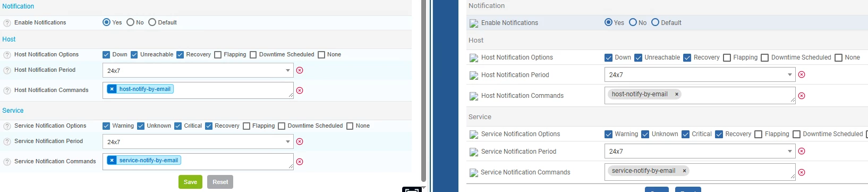Open help icon beside Service Notification Commands, left panel
The height and width of the screenshot is (192, 868).
pos(7,162)
